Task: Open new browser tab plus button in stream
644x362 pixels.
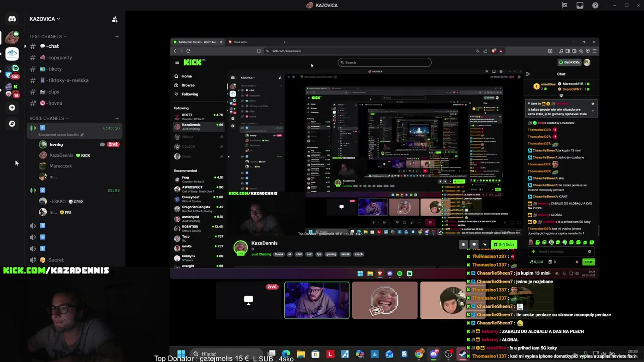Action: [x=284, y=42]
